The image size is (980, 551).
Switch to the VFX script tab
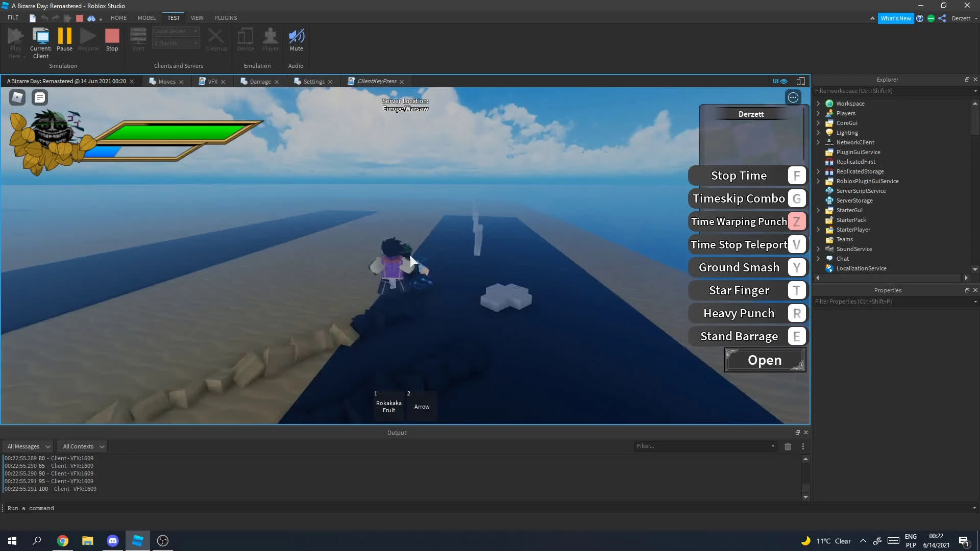[212, 82]
